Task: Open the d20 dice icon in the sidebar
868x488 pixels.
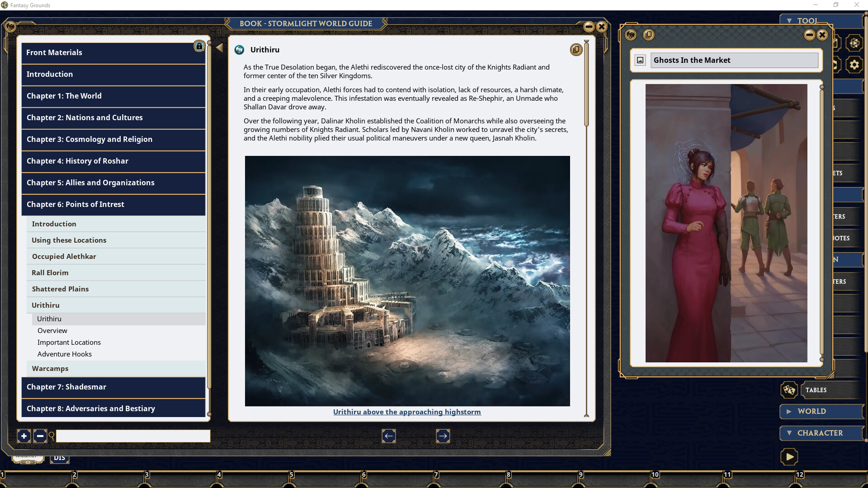Action: pyautogui.click(x=855, y=43)
